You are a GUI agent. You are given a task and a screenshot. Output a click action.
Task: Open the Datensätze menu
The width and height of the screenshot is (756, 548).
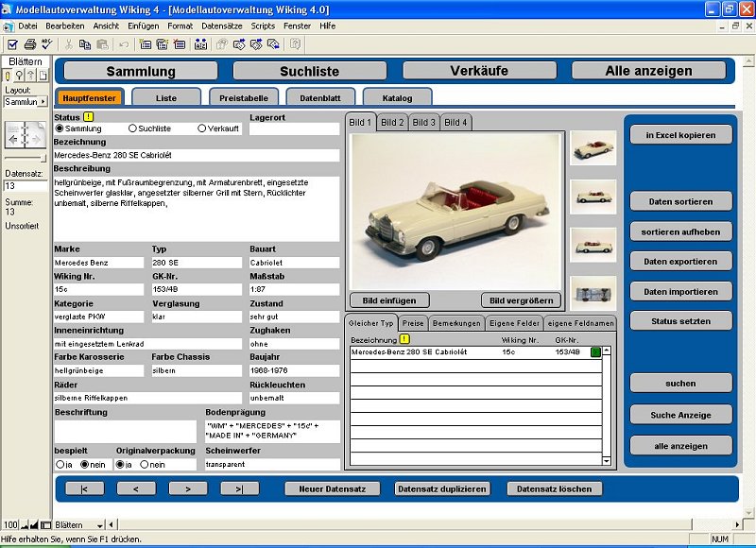(222, 26)
